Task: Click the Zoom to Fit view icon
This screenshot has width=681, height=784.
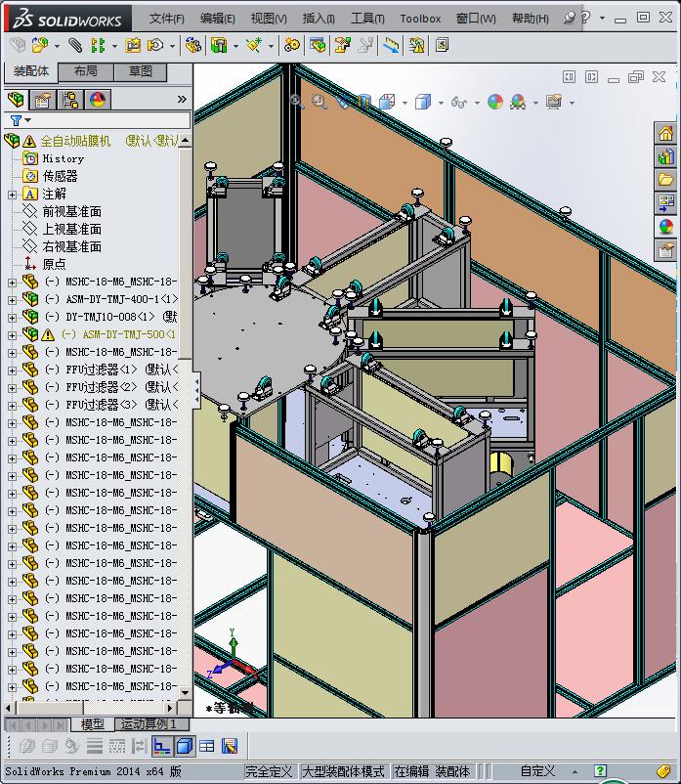Action: tap(297, 102)
